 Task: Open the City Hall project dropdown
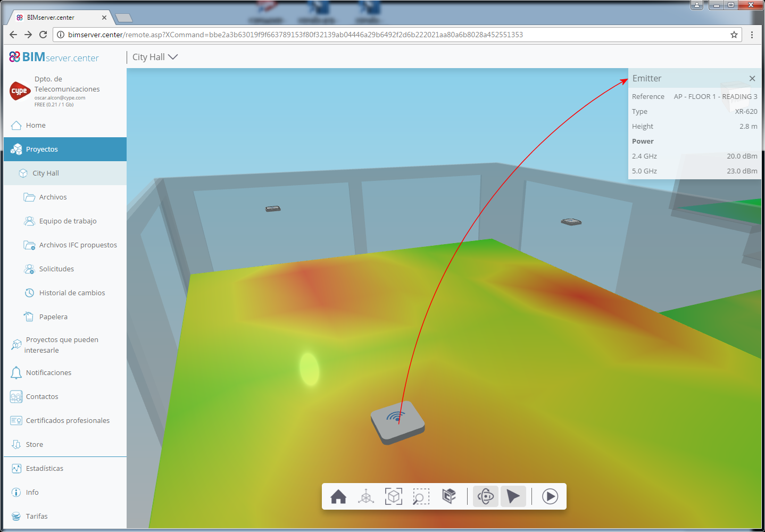click(x=155, y=57)
